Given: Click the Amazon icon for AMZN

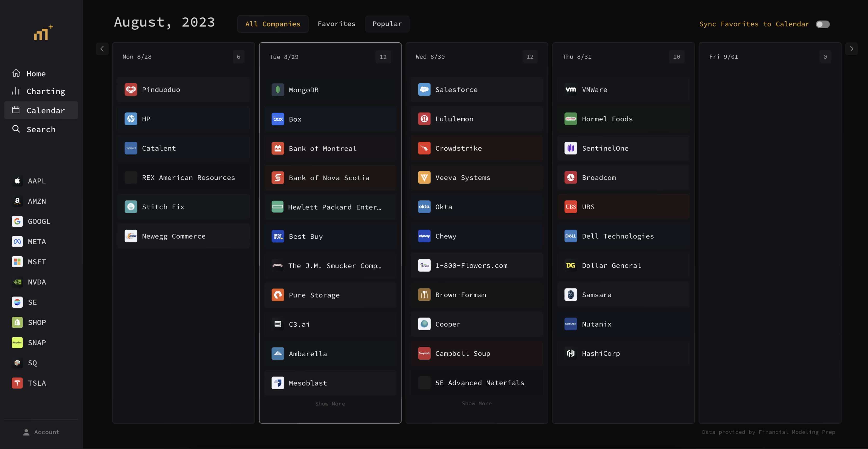Looking at the screenshot, I should click(17, 201).
